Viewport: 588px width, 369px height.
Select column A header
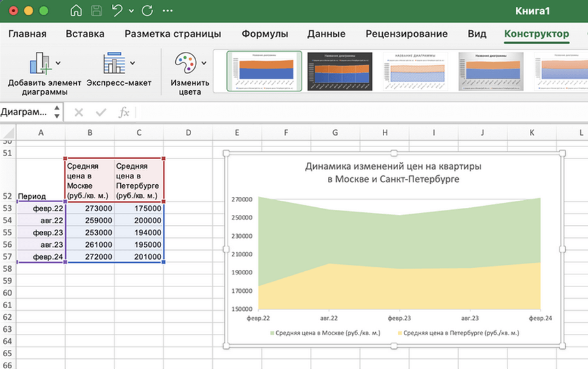coord(41,132)
